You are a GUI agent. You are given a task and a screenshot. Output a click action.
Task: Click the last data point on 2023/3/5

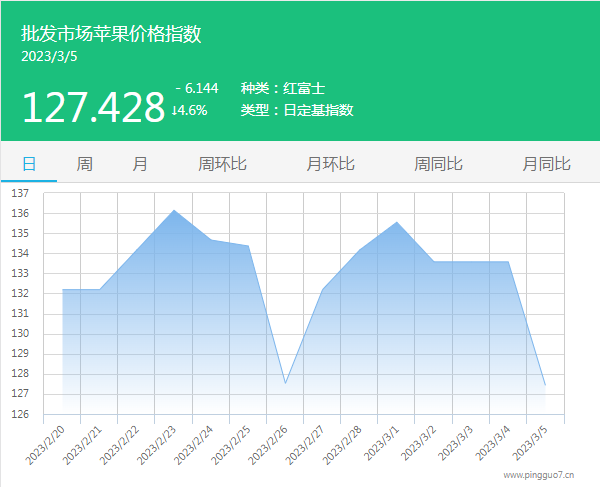(x=545, y=385)
